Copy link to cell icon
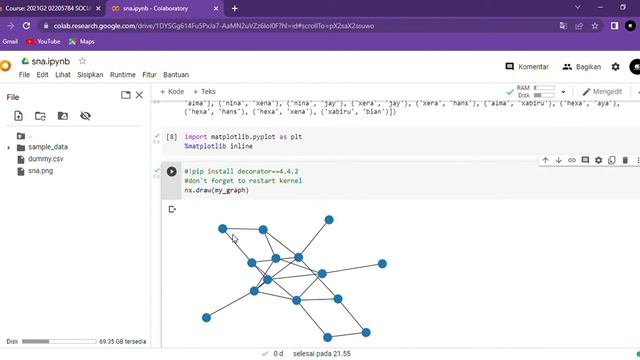The height and width of the screenshot is (360, 640). (x=572, y=160)
